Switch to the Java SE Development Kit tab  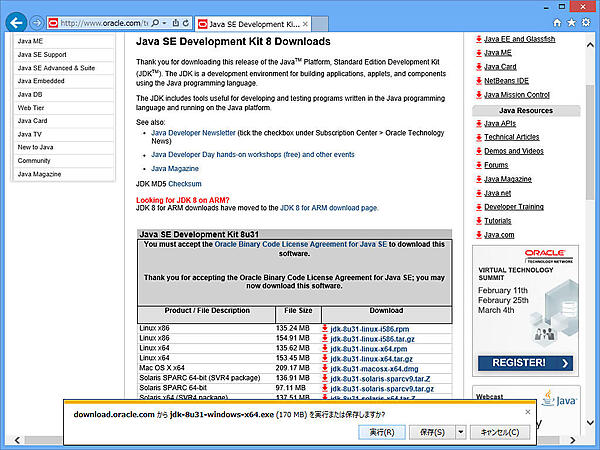coord(255,22)
